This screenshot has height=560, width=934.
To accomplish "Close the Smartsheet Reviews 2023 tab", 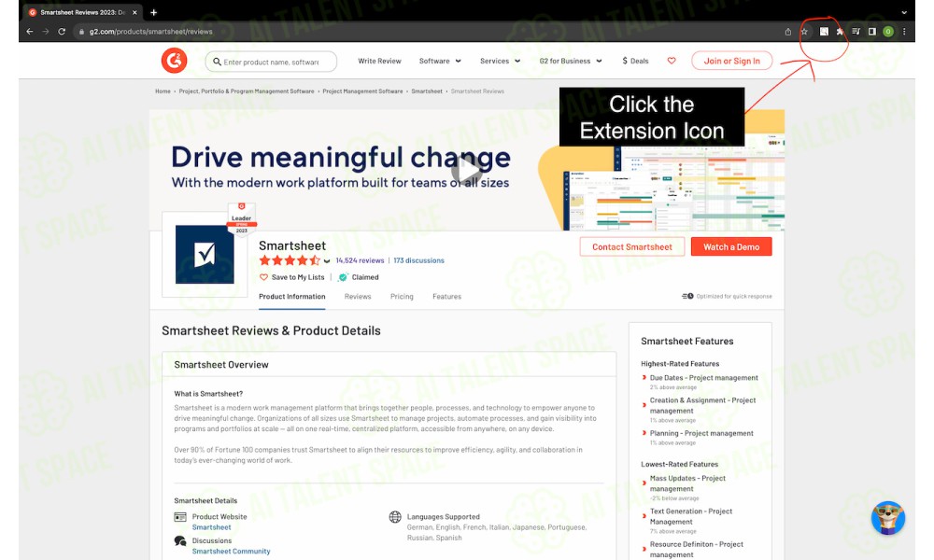I will [x=134, y=12].
